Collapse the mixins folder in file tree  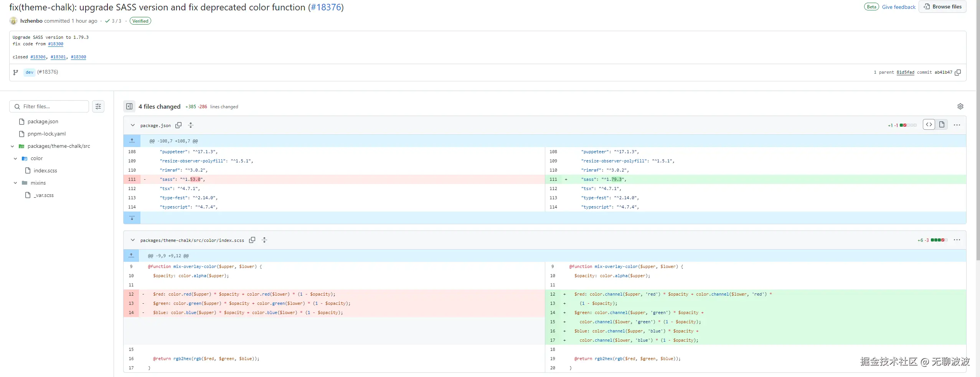coord(15,183)
